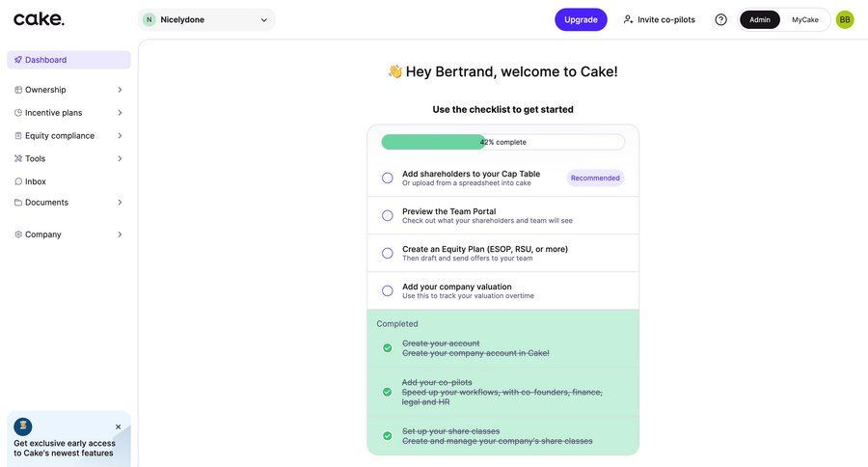Image resolution: width=868 pixels, height=467 pixels.
Task: Click the Dashboard rocket icon
Action: click(x=18, y=60)
